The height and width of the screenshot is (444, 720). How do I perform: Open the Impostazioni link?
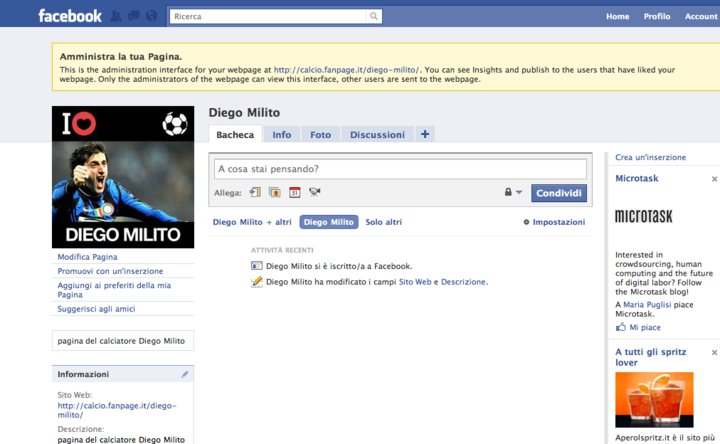click(x=559, y=222)
